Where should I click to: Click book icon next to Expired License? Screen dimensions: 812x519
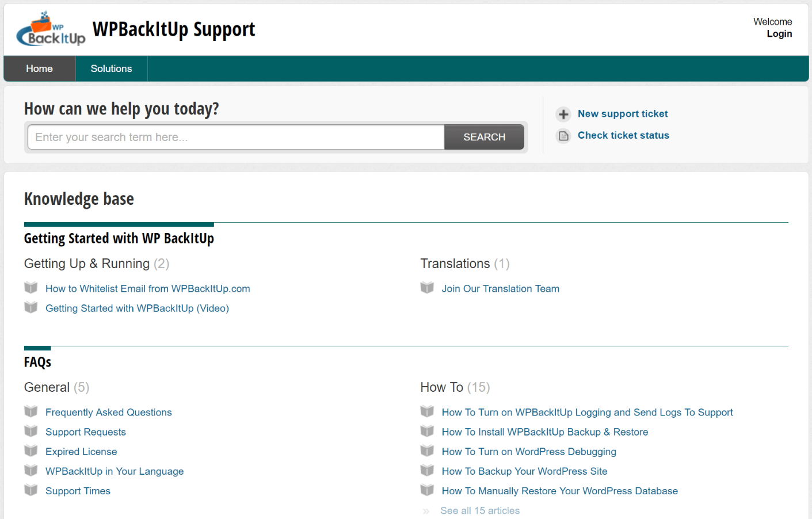click(31, 451)
